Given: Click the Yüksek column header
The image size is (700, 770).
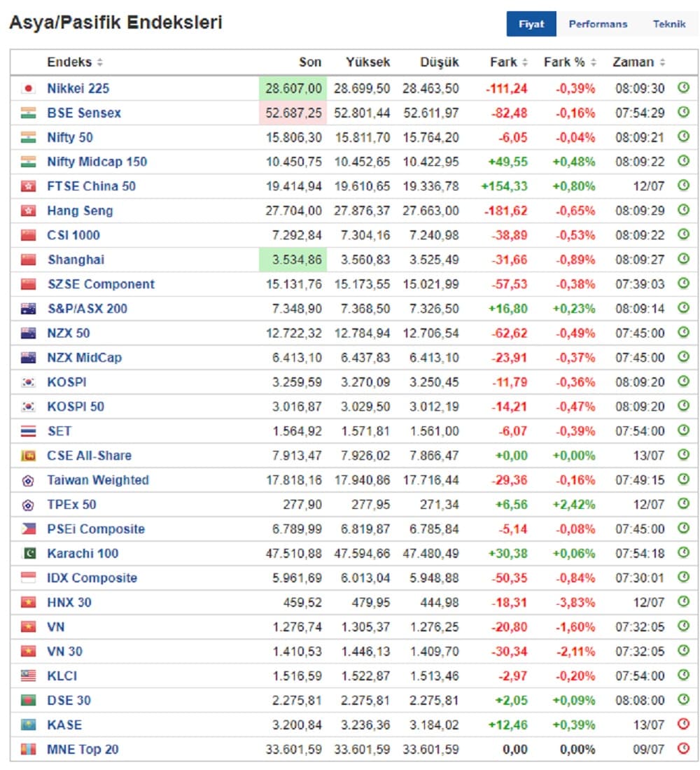Looking at the screenshot, I should point(367,62).
